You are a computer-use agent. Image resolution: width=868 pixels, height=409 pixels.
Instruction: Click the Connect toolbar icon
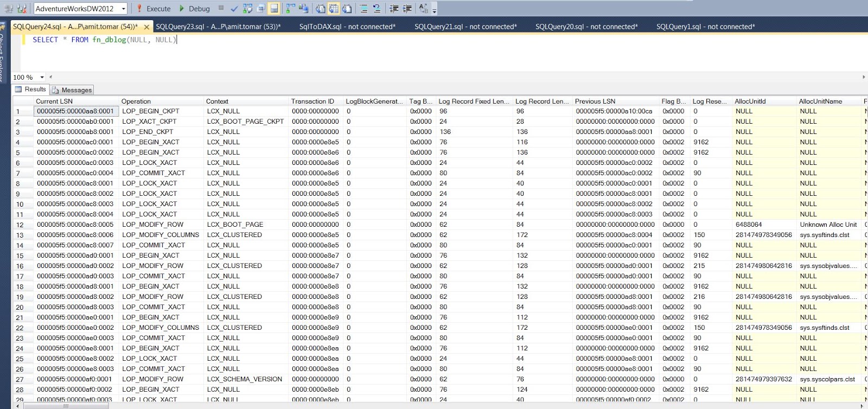[9, 8]
